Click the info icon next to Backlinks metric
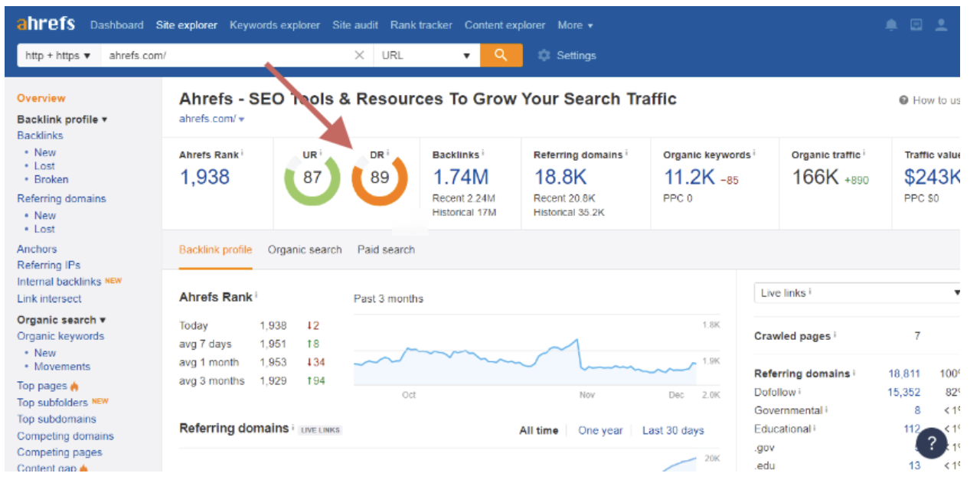This screenshot has width=980, height=483. click(x=485, y=154)
